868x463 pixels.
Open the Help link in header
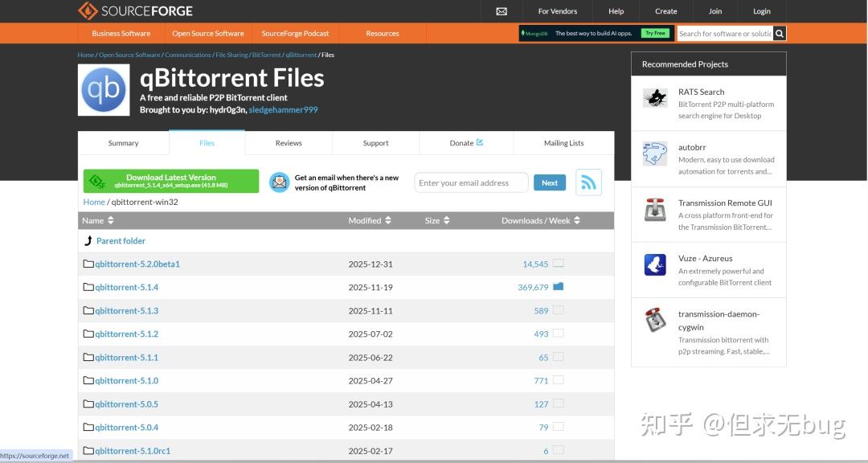616,11
